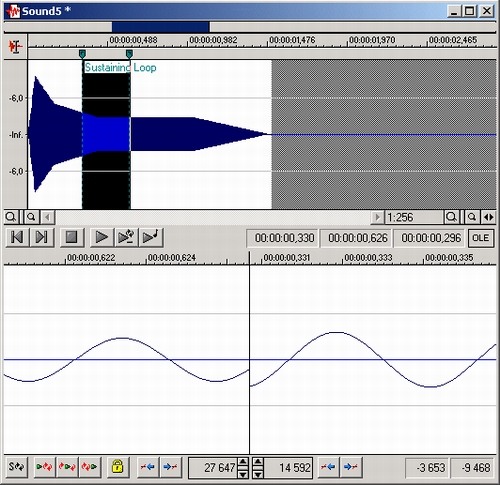Image resolution: width=500 pixels, height=485 pixels.
Task: Click the S loop tuner toggle button
Action: click(16, 467)
